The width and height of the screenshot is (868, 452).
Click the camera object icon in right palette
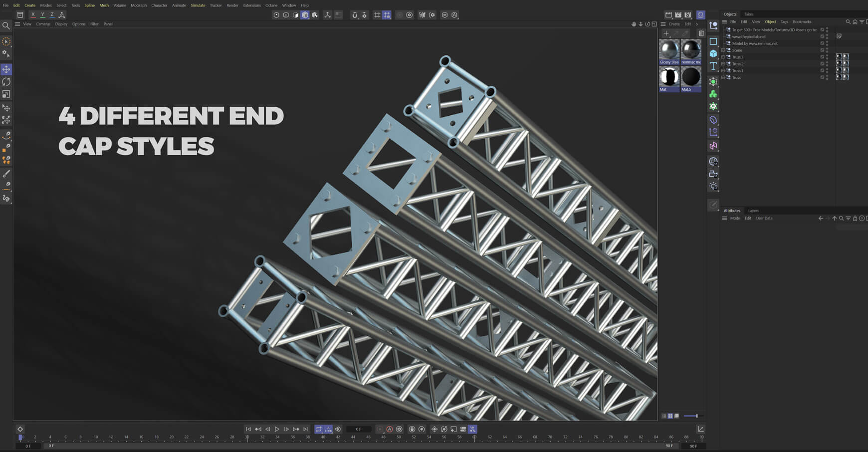tap(713, 174)
